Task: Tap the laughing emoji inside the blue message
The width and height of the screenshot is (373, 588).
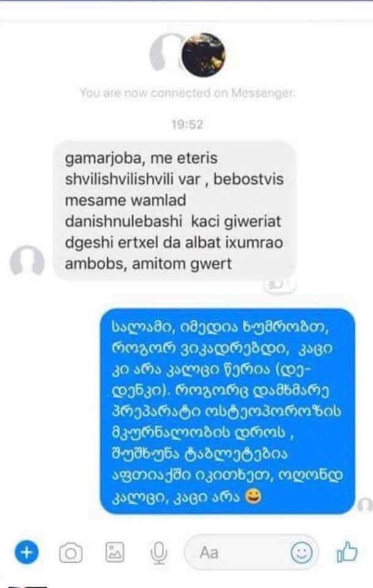Action: [253, 497]
